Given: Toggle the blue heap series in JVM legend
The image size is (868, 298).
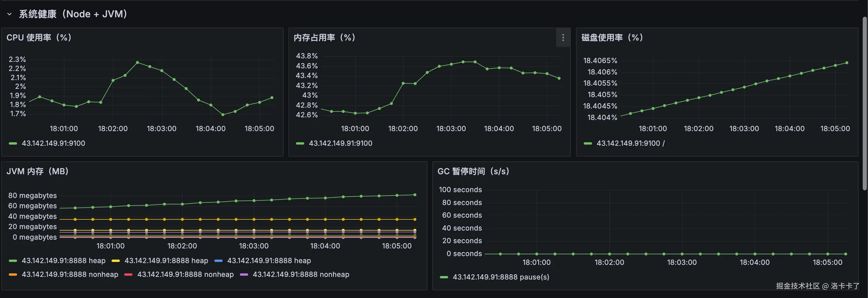Looking at the screenshot, I should (269, 261).
